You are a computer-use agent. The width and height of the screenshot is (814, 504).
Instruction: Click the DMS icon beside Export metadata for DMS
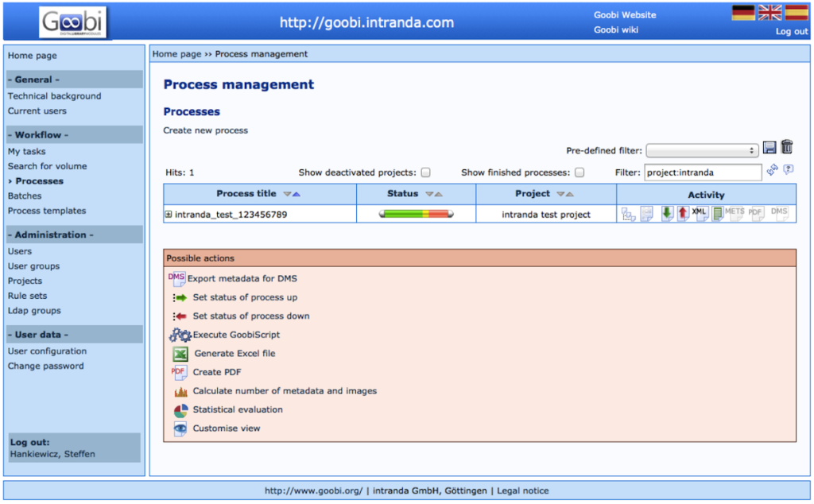click(x=176, y=278)
